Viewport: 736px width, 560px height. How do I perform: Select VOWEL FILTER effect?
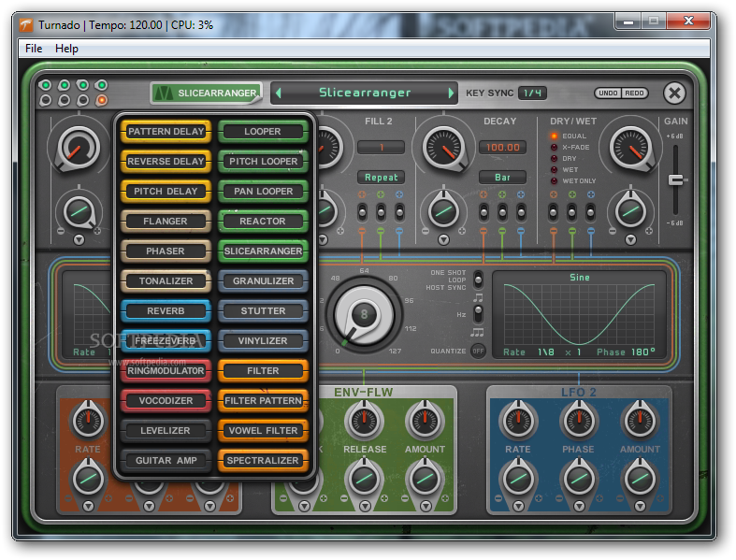[x=263, y=431]
